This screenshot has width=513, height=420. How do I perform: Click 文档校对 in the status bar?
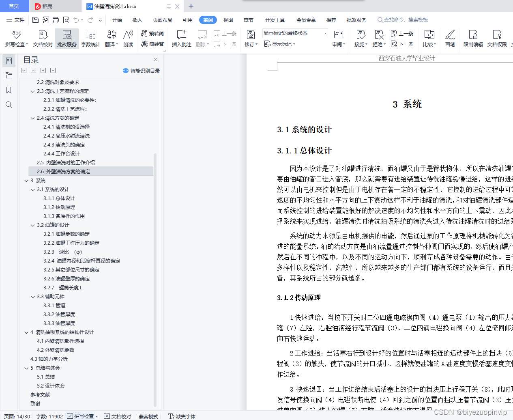118,416
